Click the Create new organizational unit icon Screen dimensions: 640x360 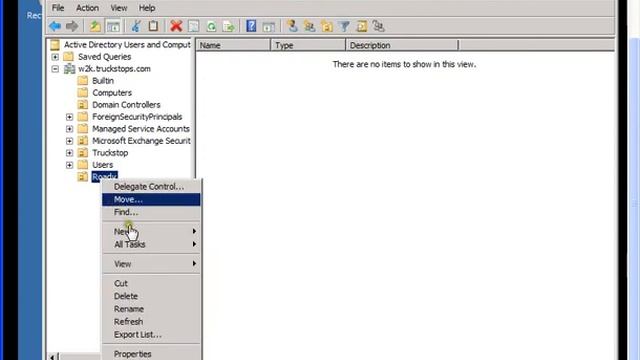pyautogui.click(x=327, y=27)
